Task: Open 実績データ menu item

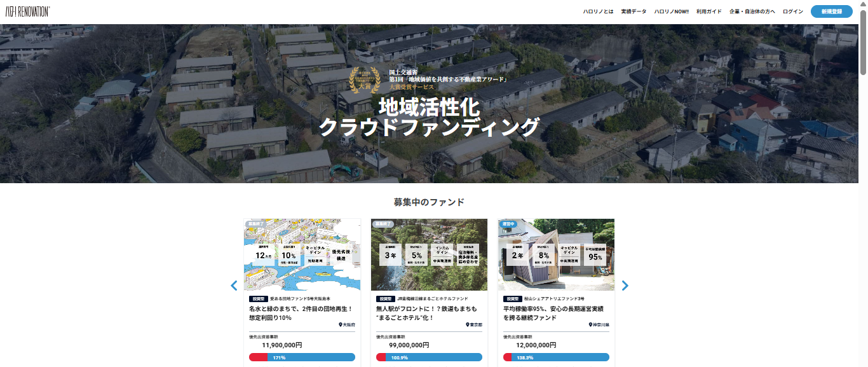Action: [634, 11]
